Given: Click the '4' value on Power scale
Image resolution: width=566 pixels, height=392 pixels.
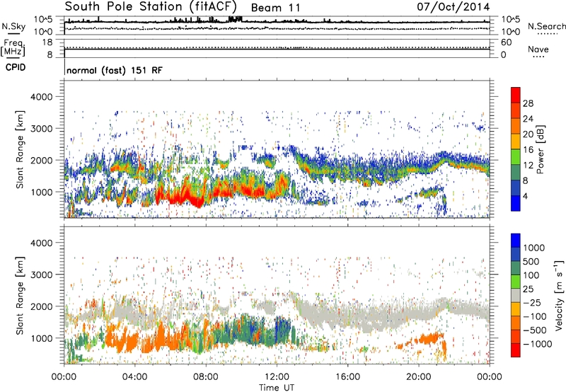Looking at the screenshot, I should click(526, 196).
